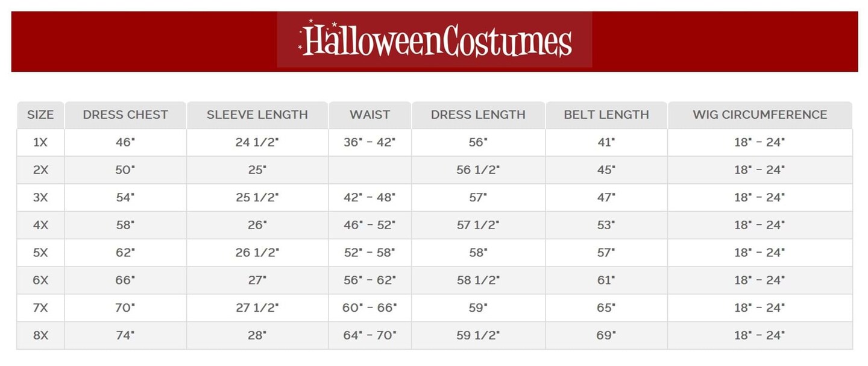Select the WIG CIRCUMFERENCE column header

tap(759, 115)
